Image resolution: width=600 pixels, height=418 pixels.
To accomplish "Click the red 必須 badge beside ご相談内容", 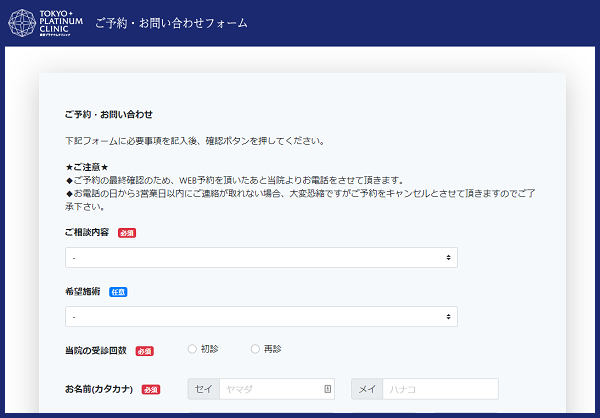I will [x=126, y=232].
